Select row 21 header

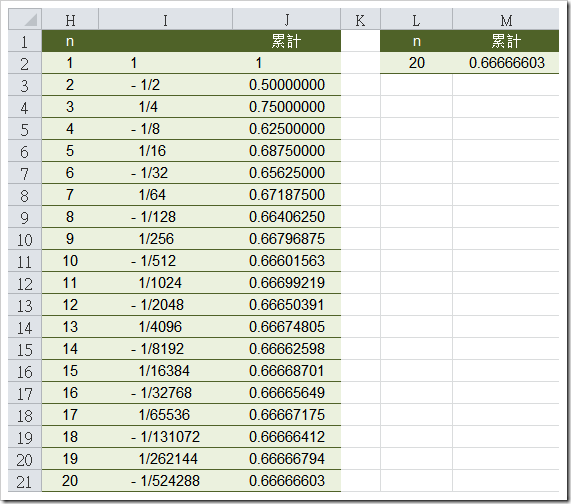(25, 481)
